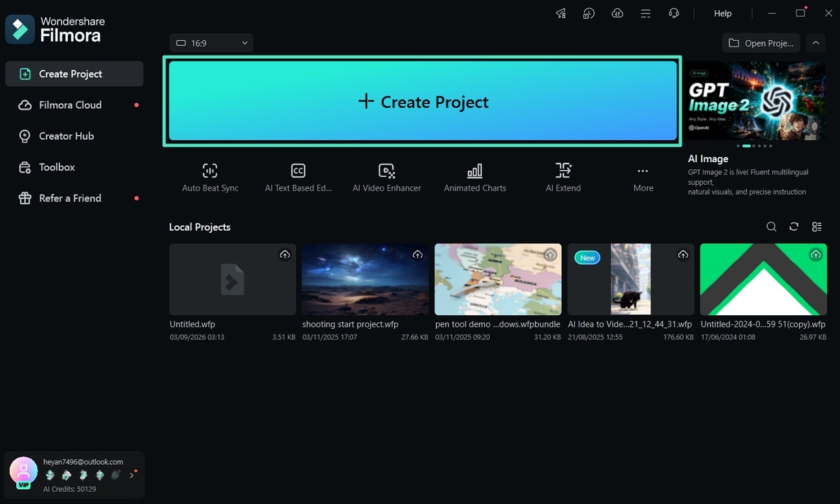Open the cloud download icon in title bar

point(617,14)
